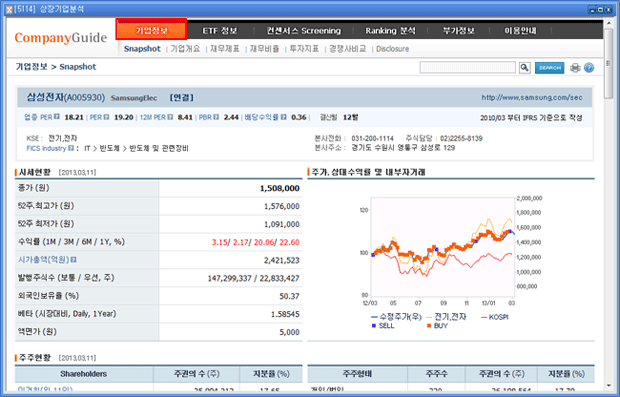The width and height of the screenshot is (620, 397).
Task: Switch to the ETF 정보 tab
Action: click(x=220, y=30)
